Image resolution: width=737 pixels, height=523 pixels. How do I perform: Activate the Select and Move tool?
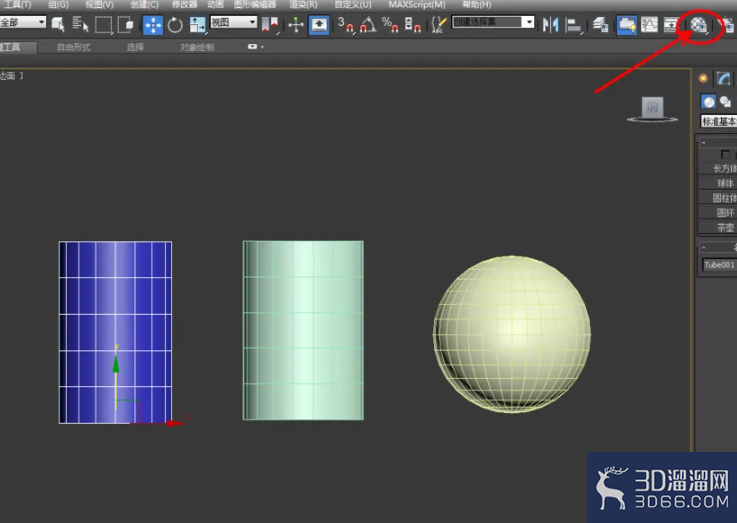[153, 24]
